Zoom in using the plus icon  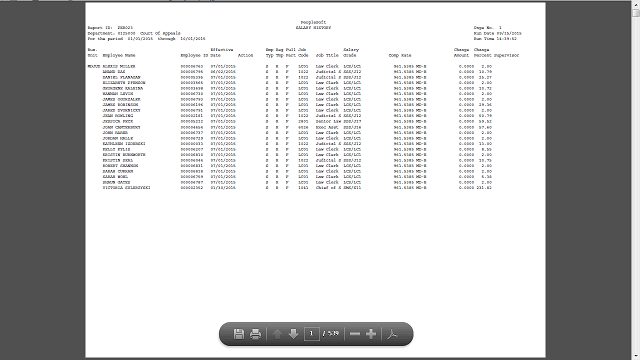[x=371, y=334]
